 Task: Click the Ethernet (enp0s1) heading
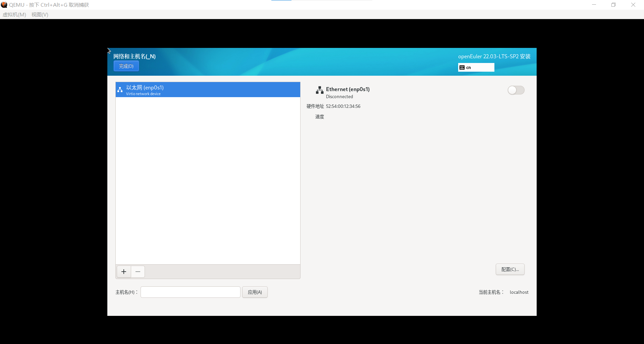[x=348, y=89]
